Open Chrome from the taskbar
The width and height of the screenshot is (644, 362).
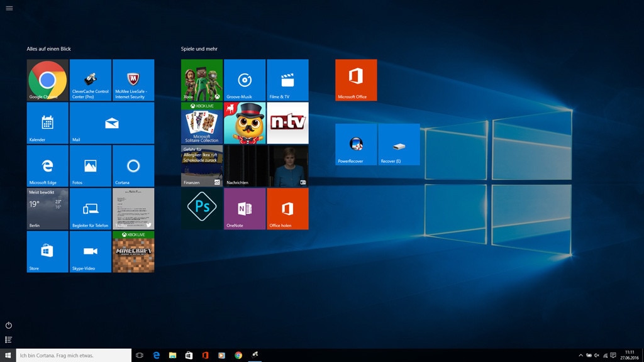tap(238, 355)
